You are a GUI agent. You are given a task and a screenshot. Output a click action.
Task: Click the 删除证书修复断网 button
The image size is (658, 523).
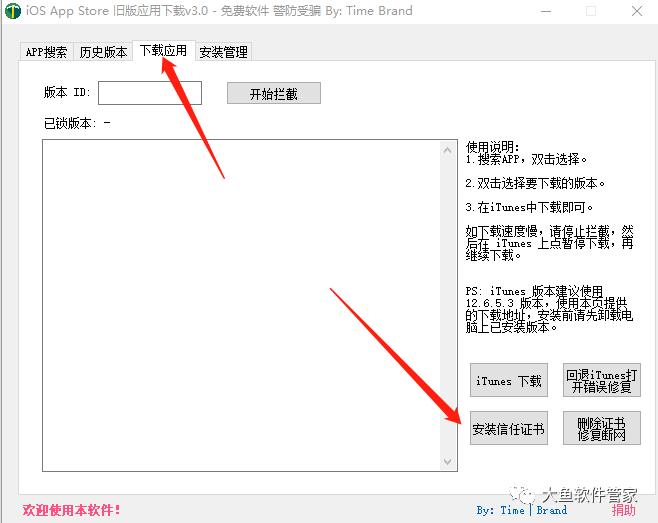coord(601,428)
